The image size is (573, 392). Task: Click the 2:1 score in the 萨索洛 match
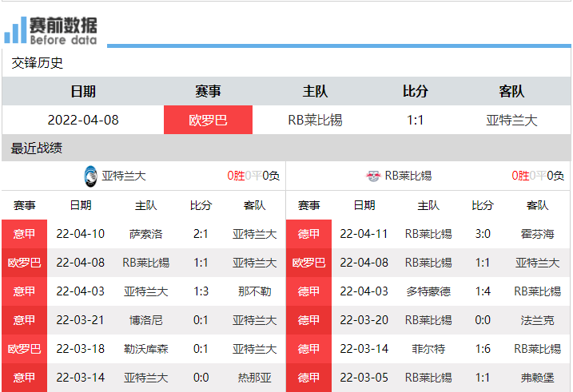(x=201, y=234)
